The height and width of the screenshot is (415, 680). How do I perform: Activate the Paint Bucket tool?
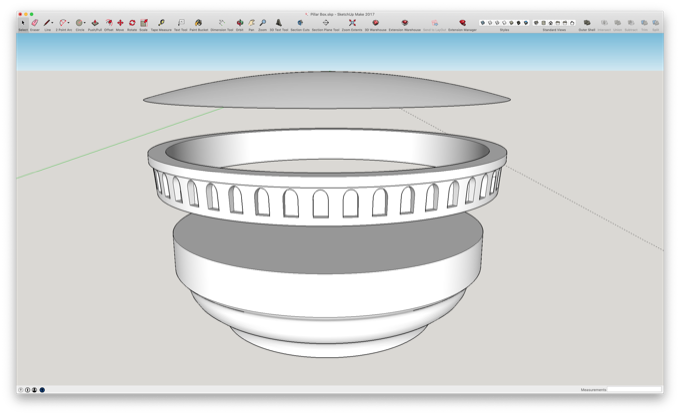tap(199, 23)
